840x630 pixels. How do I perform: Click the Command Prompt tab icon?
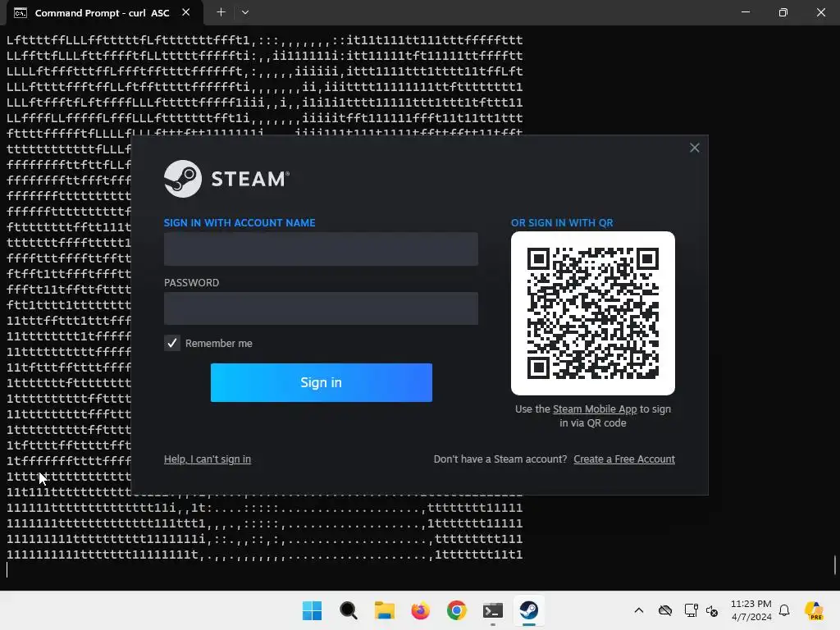pyautogui.click(x=21, y=13)
